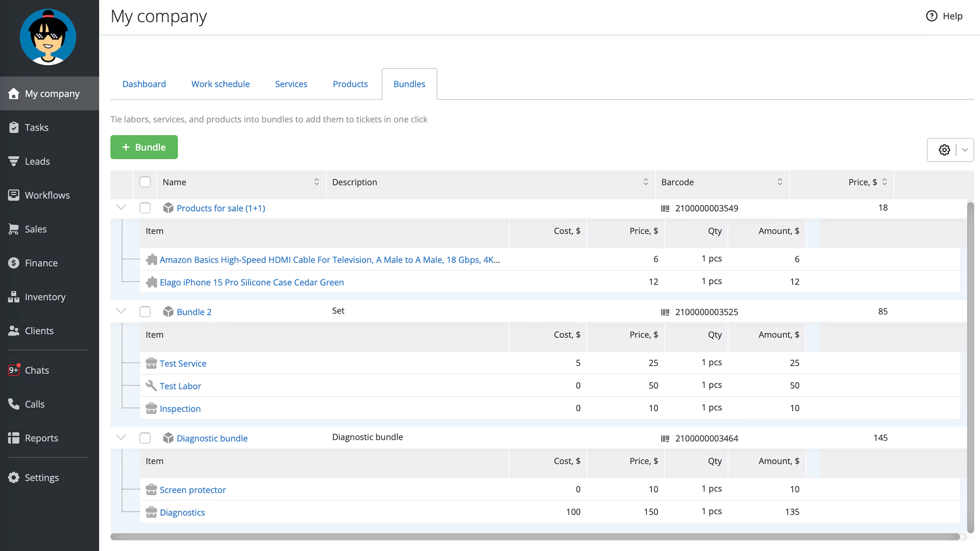This screenshot has width=980, height=551.
Task: Click the diagnostic bundle icon next to 'Diagnostics'
Action: click(x=151, y=512)
